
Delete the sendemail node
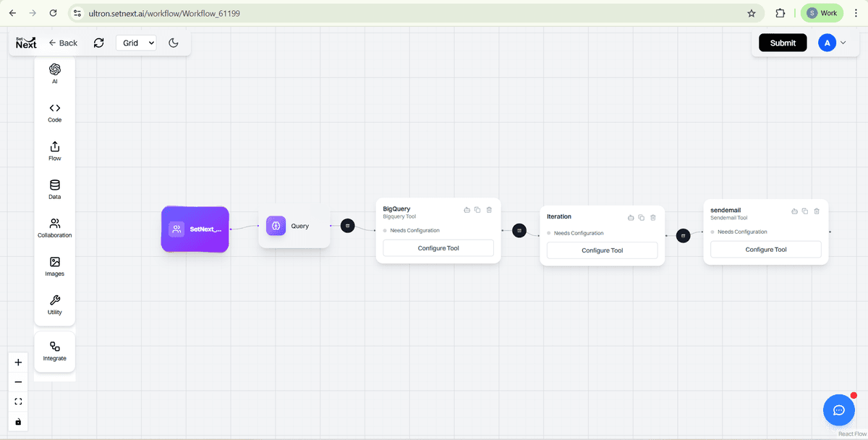(x=817, y=211)
